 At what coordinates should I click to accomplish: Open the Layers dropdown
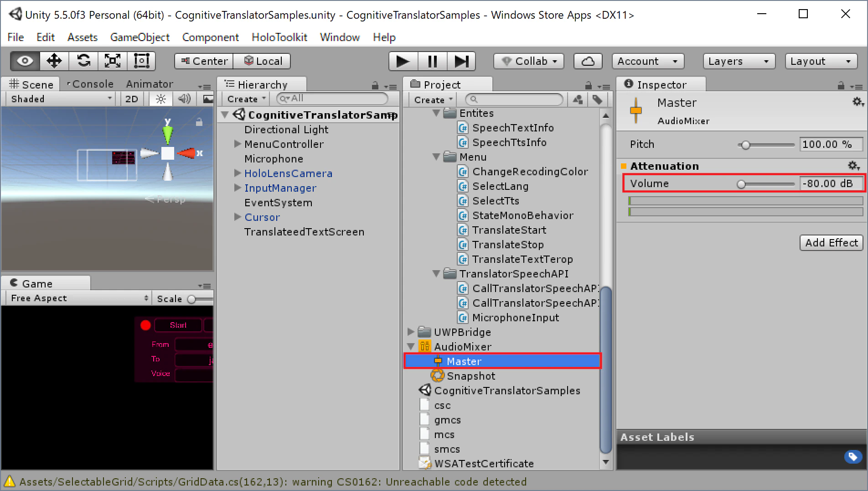tap(739, 61)
